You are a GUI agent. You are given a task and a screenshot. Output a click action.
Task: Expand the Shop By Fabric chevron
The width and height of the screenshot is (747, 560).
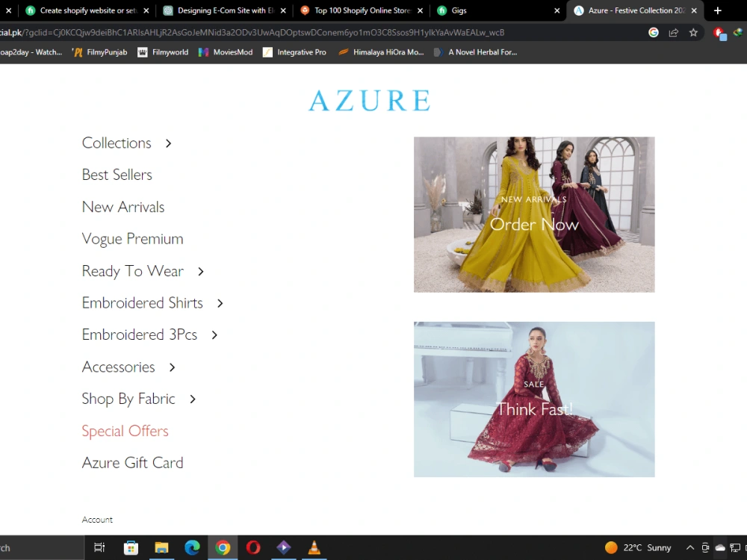click(193, 399)
